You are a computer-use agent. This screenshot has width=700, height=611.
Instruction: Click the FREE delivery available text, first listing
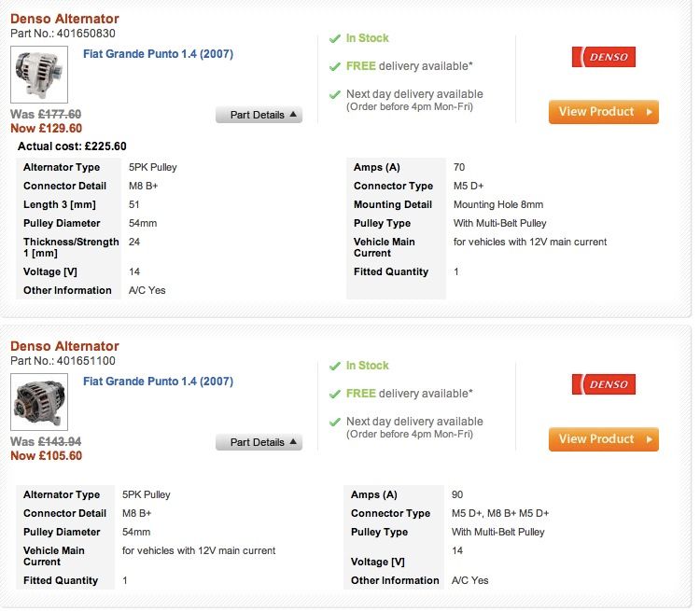[x=410, y=66]
